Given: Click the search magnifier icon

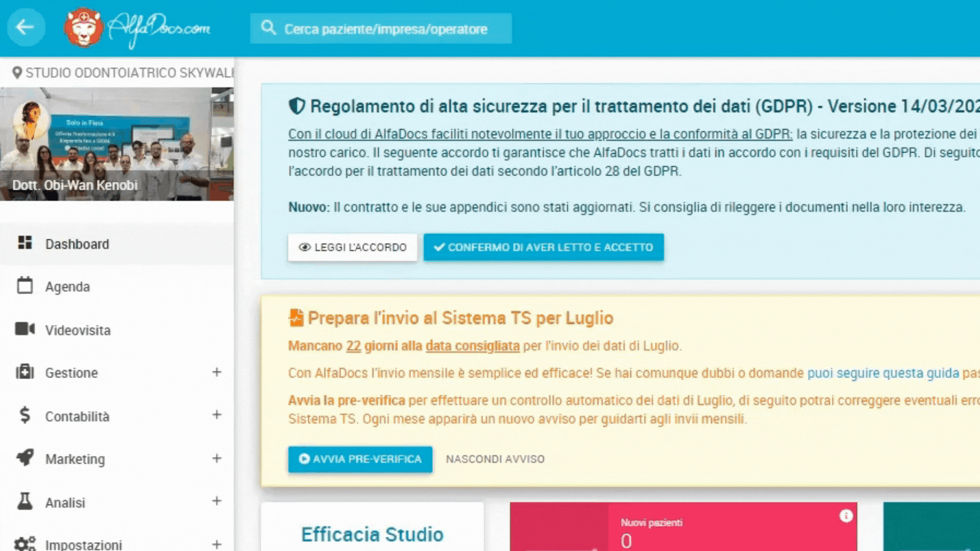Looking at the screenshot, I should [268, 28].
